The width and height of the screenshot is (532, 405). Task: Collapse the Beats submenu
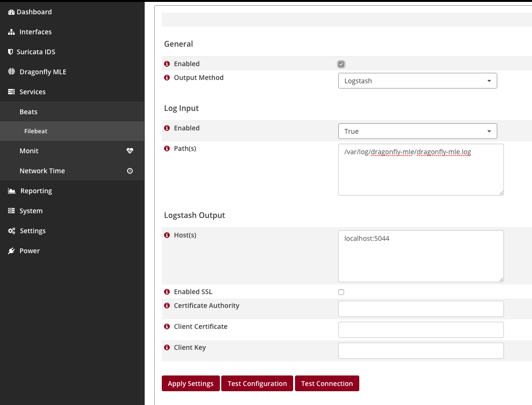(72, 111)
